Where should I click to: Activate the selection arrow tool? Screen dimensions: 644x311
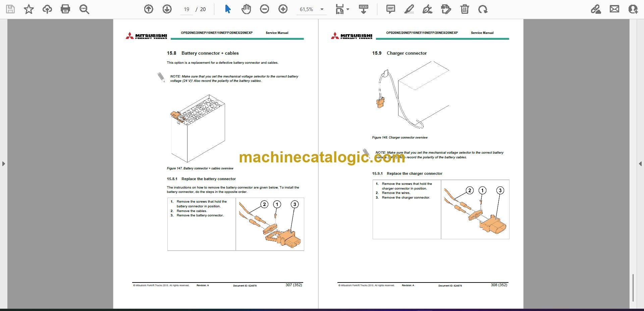tap(228, 9)
